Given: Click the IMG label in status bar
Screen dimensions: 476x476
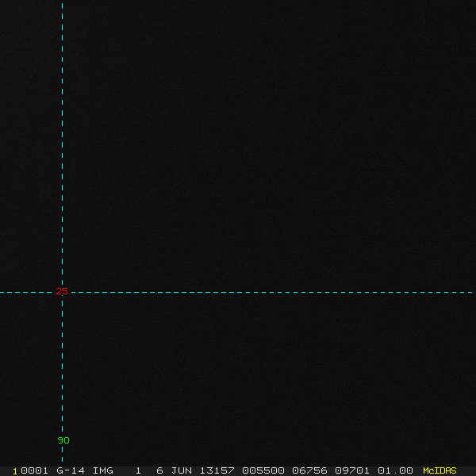Looking at the screenshot, I should (103, 470).
